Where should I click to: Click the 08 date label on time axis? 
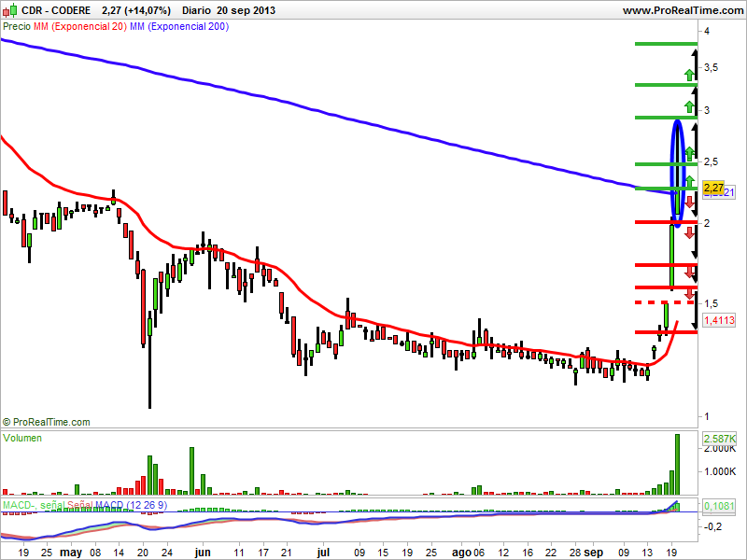click(x=95, y=553)
